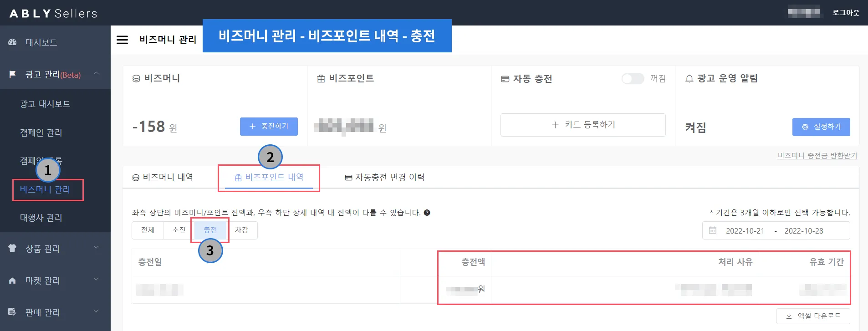Open the 자동충전 변경 이력 tab
Image resolution: width=868 pixels, height=331 pixels.
[x=385, y=177]
